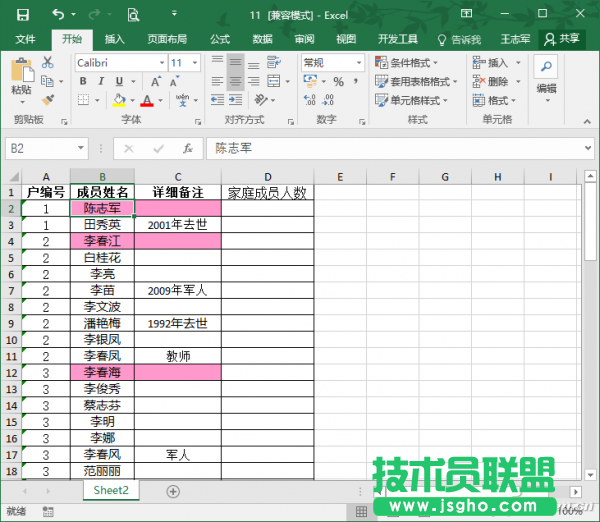Align text right icon
The height and width of the screenshot is (522, 600).
pyautogui.click(x=253, y=81)
